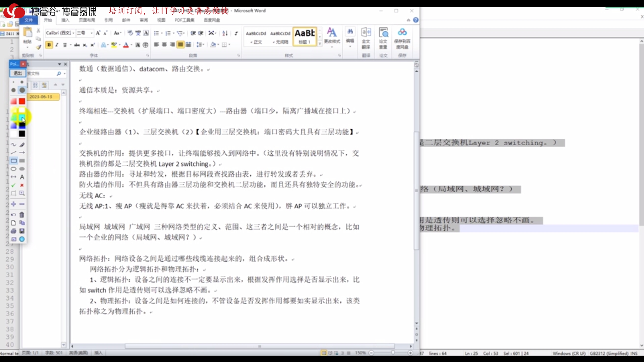The image size is (644, 362).
Task: Pick the solid black color swatch
Action: tap(22, 134)
